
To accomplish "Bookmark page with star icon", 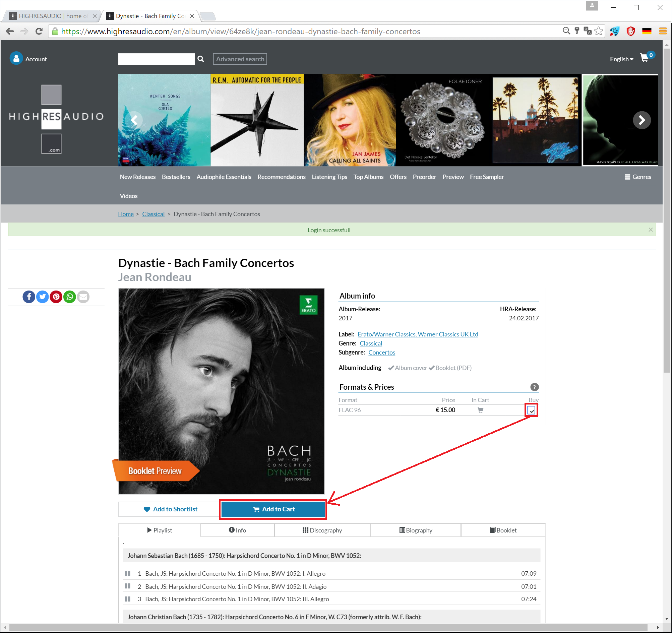I will [598, 31].
